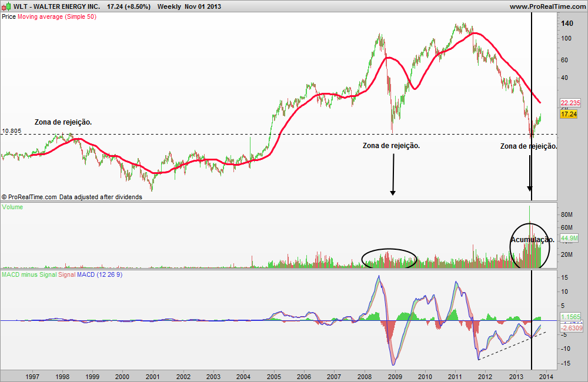Click the 17.24 (+8.50%) quote in header
This screenshot has width=588, height=382.
[129, 6]
